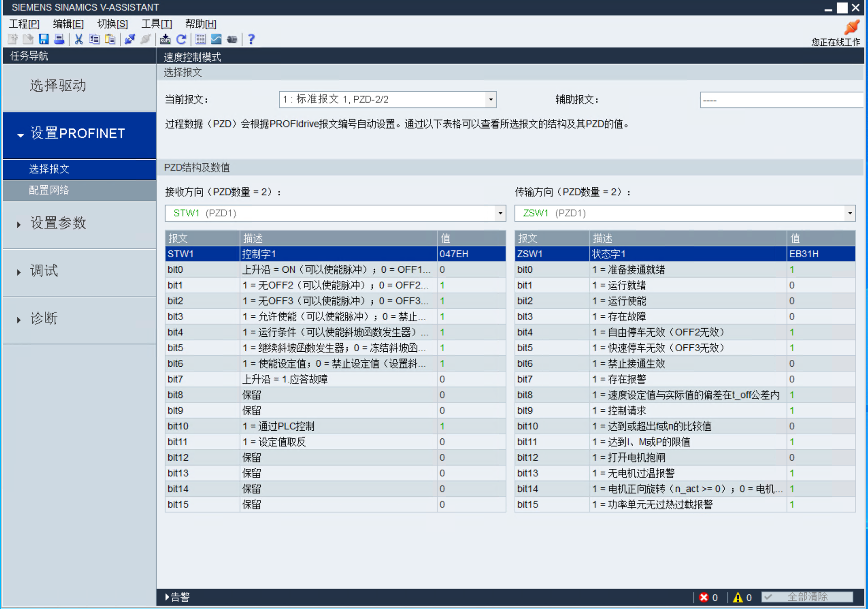Click the ZSW1 value EB31H cell
Screen dimensions: 868x609
[x=821, y=254]
